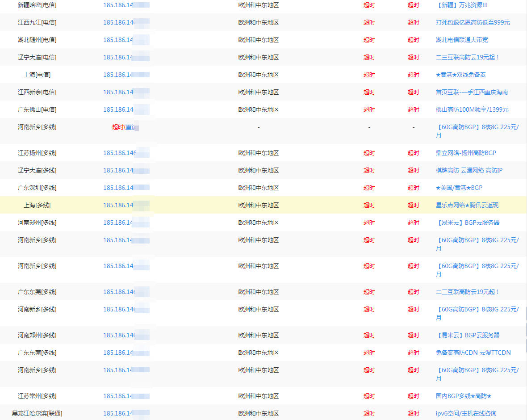Select the 江苏扬州[多线] node name
This screenshot has width=527, height=420.
coord(37,153)
